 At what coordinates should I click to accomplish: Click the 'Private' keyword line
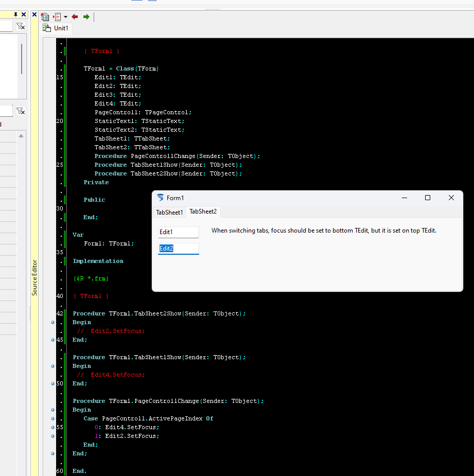96,183
